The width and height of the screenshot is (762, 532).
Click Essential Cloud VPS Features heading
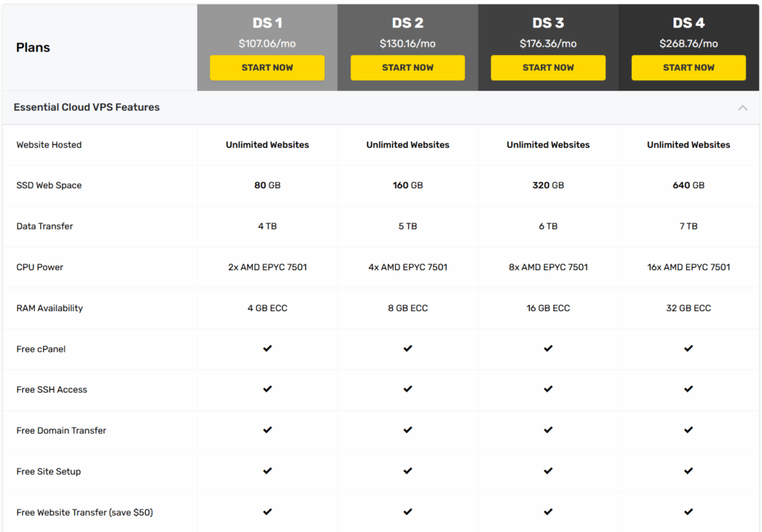[x=86, y=107]
